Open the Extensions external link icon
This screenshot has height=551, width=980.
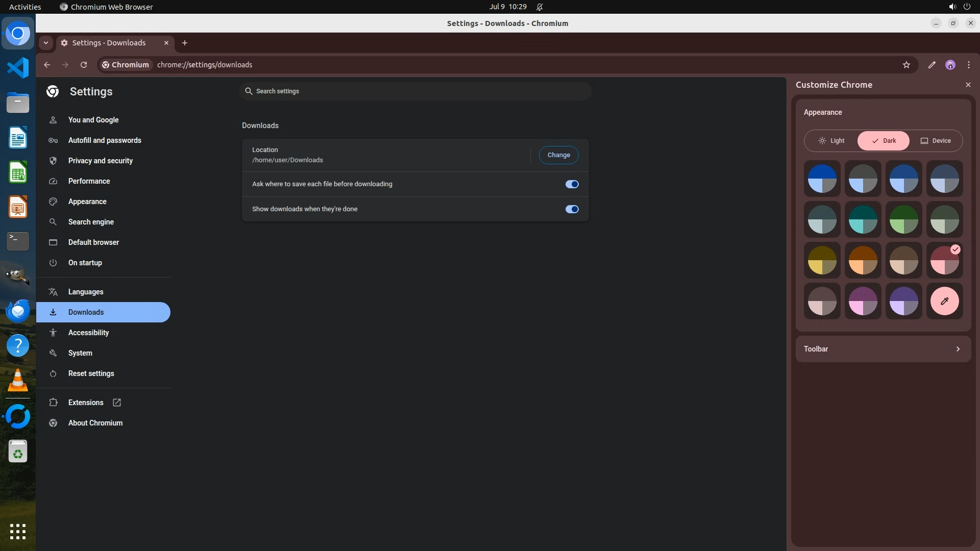pos(117,403)
